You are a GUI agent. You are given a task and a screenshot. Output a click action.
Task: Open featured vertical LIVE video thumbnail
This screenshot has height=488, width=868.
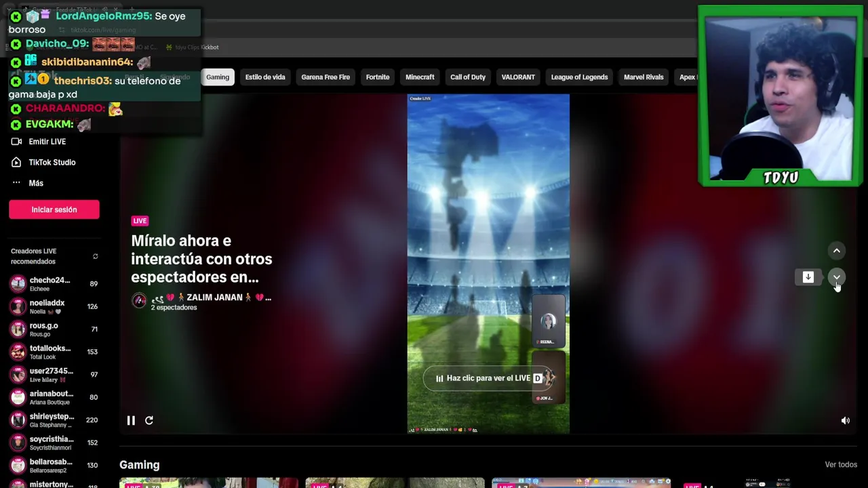[x=488, y=264]
